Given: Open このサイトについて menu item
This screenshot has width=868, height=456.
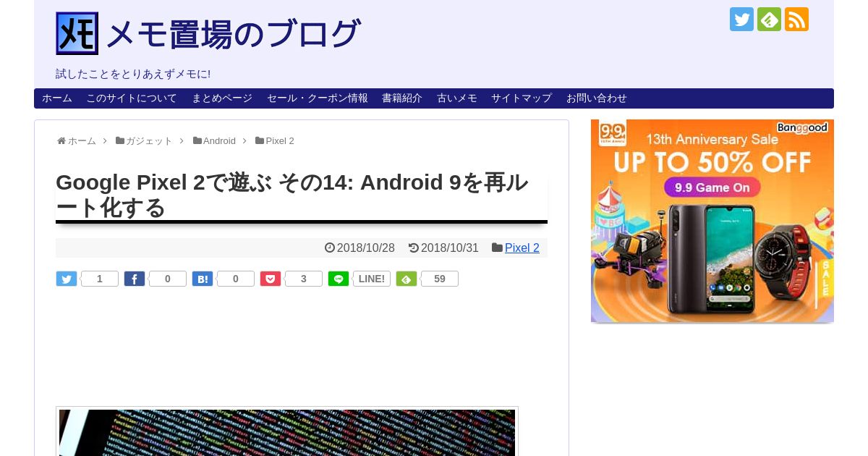Looking at the screenshot, I should pos(132,98).
